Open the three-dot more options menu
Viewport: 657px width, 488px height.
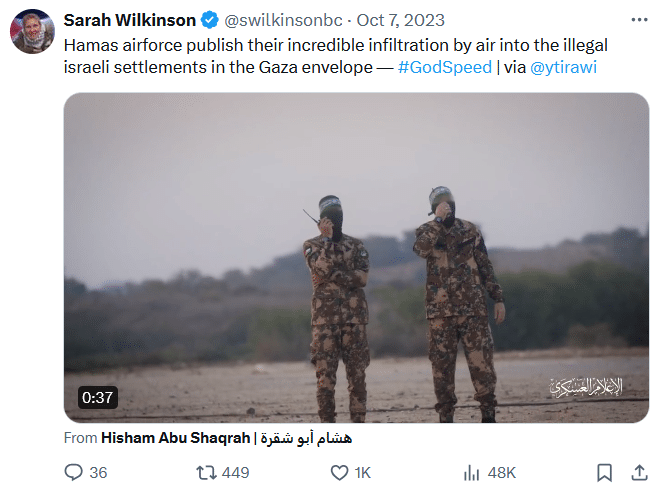[x=639, y=20]
